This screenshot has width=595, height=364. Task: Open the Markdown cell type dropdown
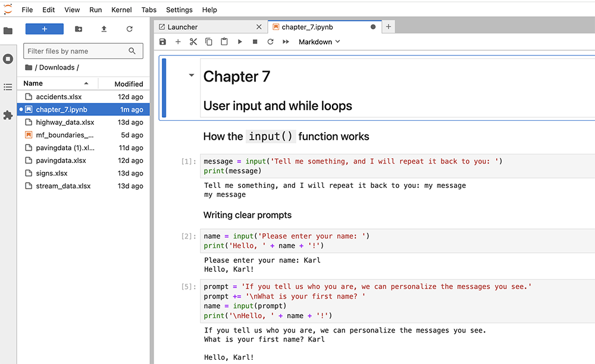(x=319, y=42)
